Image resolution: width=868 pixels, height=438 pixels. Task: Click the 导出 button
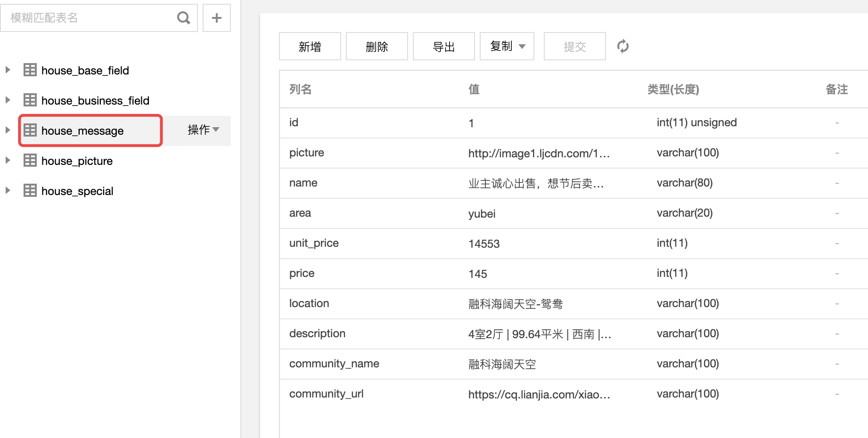[444, 46]
